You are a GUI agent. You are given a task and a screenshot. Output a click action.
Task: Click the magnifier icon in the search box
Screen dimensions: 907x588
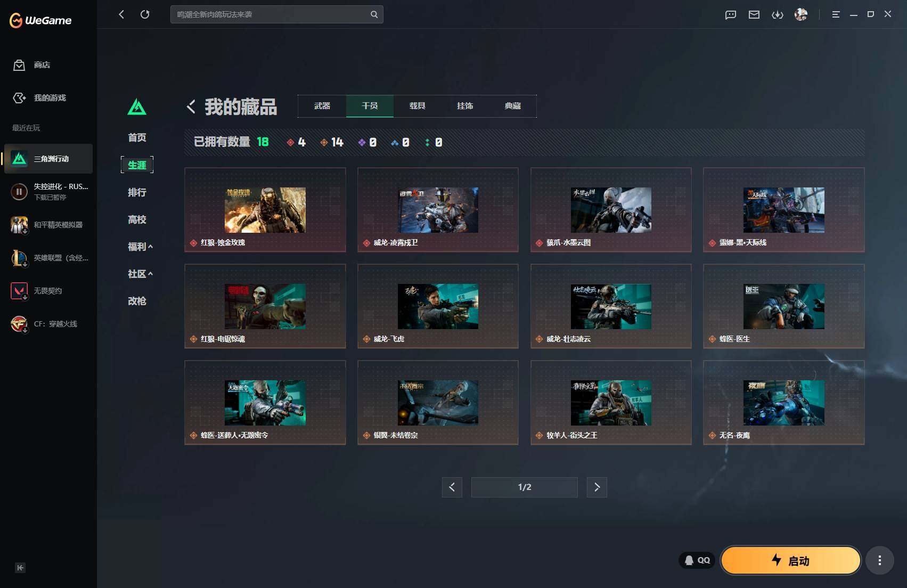coord(374,14)
